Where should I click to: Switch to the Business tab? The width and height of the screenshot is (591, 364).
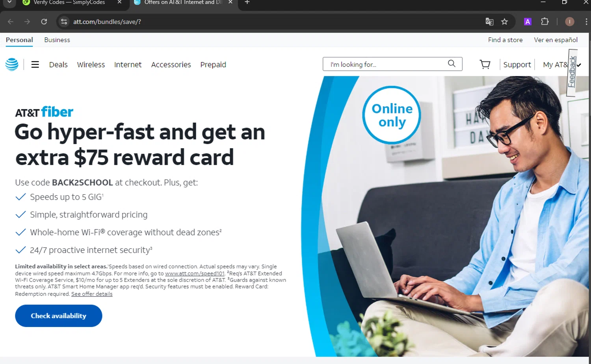pos(57,40)
